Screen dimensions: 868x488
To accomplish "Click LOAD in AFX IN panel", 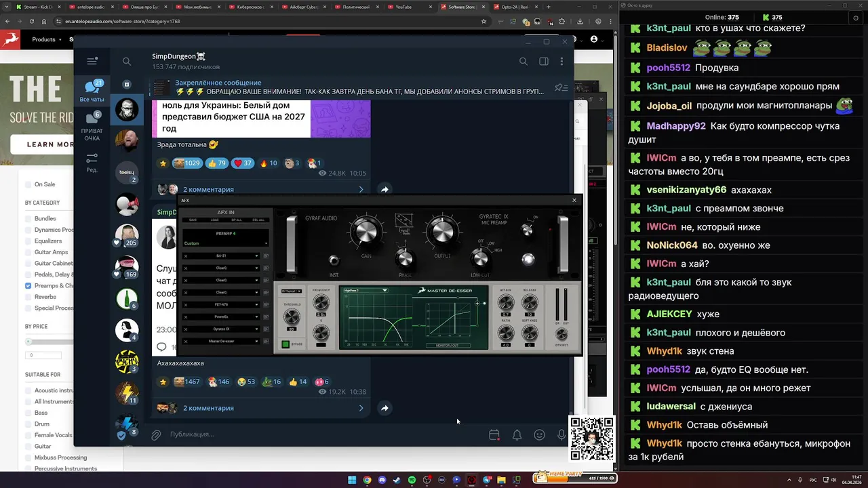I will point(215,220).
